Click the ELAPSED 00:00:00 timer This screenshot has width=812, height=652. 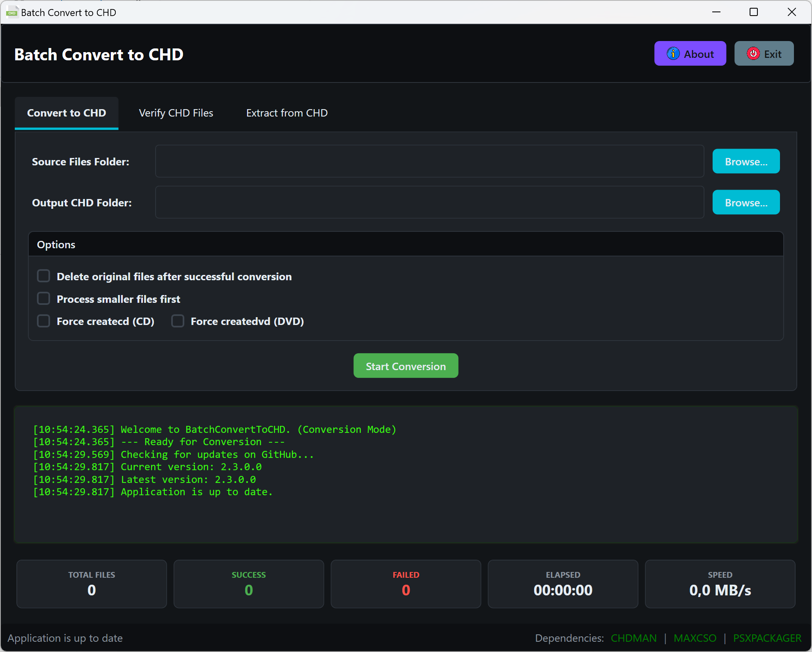(x=563, y=584)
